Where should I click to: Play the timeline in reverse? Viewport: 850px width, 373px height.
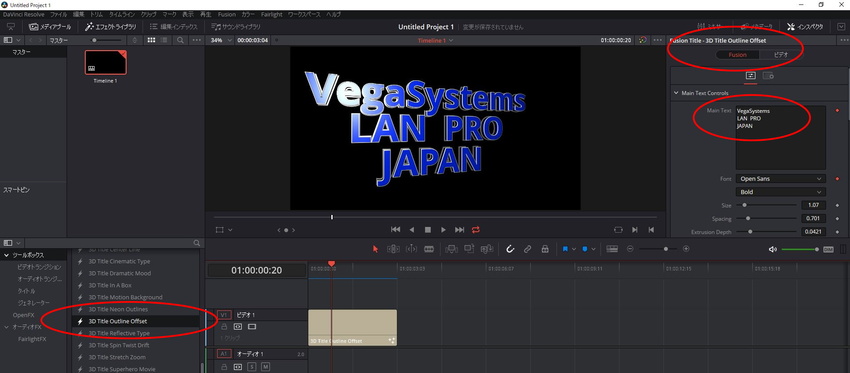[x=411, y=230]
